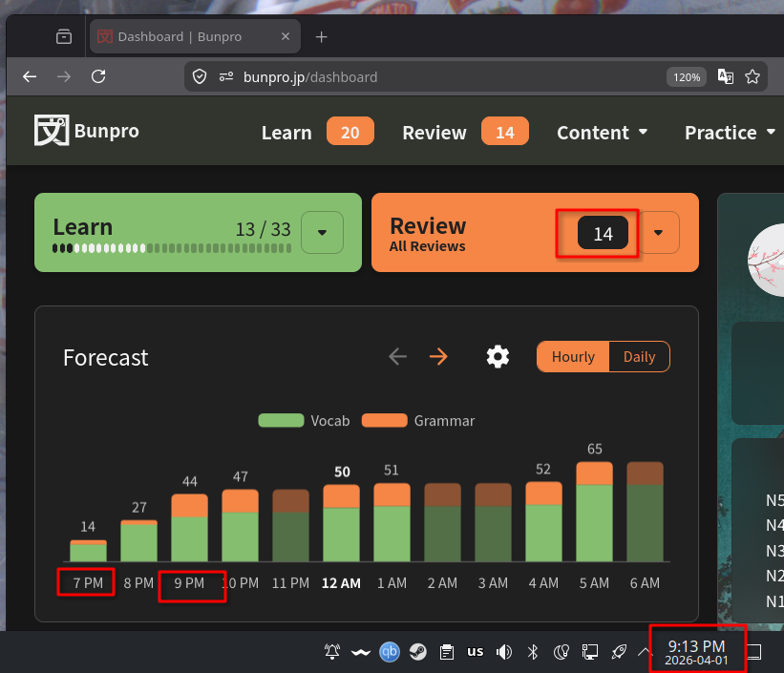Open qBittorrent tray icon

pyautogui.click(x=390, y=652)
